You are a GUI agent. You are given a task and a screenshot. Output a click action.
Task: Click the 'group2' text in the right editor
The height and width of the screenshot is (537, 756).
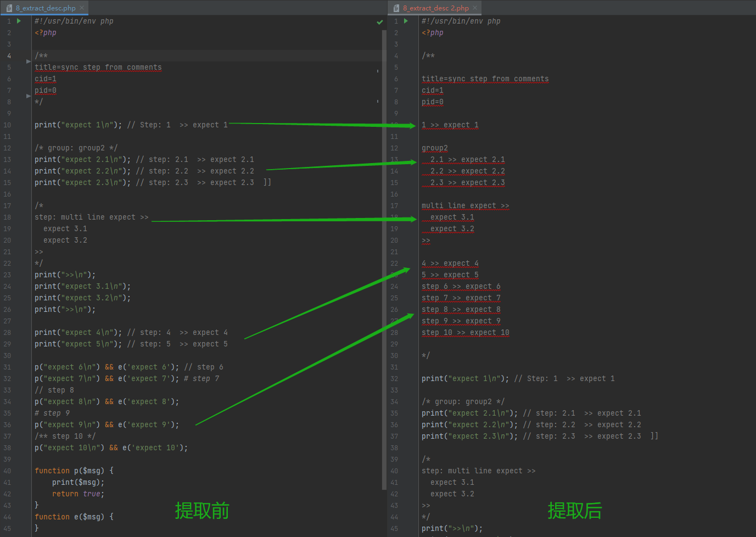click(434, 148)
